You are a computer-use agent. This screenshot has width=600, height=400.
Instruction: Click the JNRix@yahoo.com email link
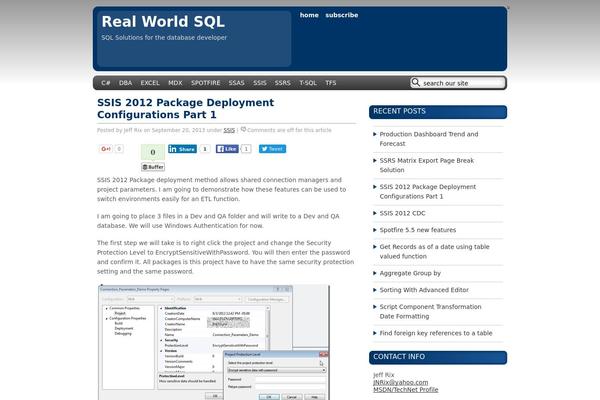click(401, 382)
